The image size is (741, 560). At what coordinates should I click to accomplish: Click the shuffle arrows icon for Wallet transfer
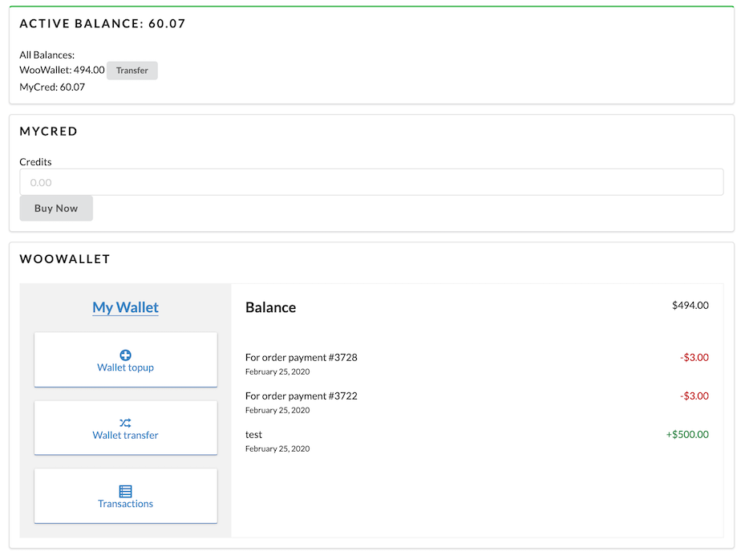pyautogui.click(x=125, y=423)
